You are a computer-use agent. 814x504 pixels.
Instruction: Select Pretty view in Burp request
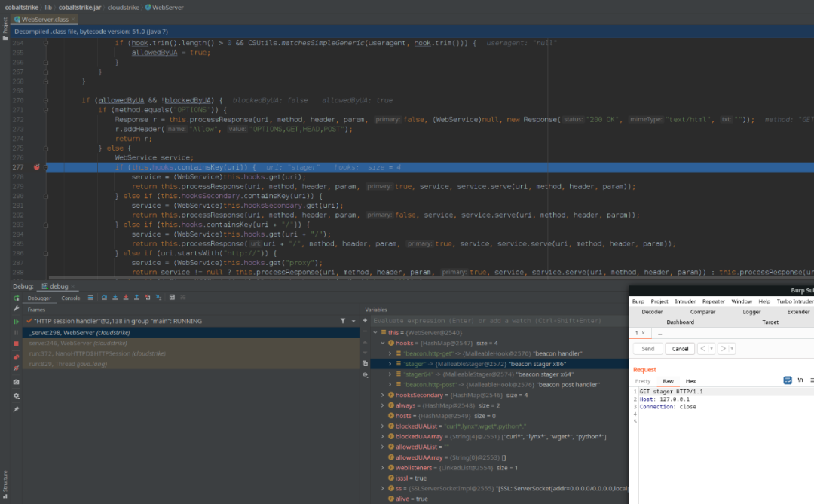[643, 381]
